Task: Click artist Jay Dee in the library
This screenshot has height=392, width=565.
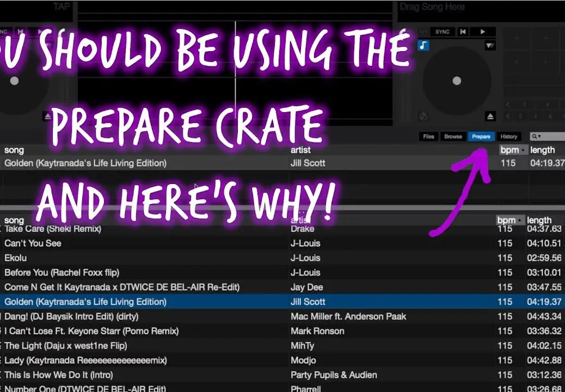Action: click(x=306, y=287)
